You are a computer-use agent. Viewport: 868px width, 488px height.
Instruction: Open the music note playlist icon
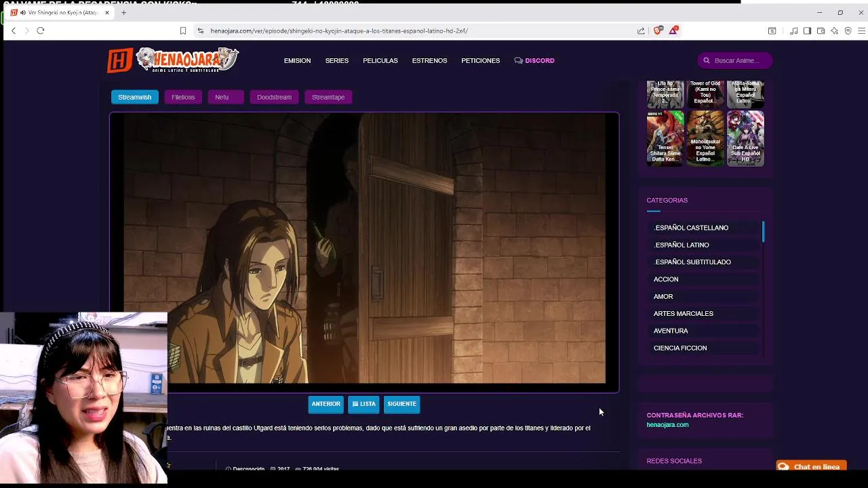click(793, 30)
